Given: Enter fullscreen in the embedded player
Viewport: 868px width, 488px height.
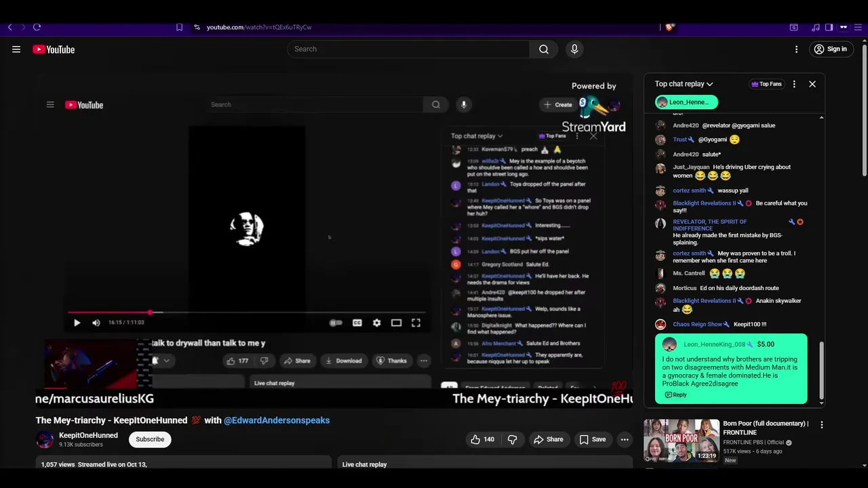Looking at the screenshot, I should (x=416, y=323).
